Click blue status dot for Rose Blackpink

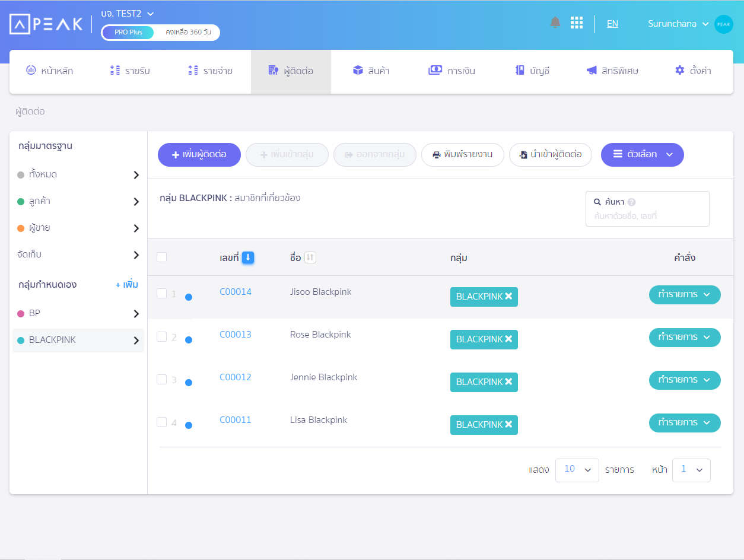coord(189,340)
